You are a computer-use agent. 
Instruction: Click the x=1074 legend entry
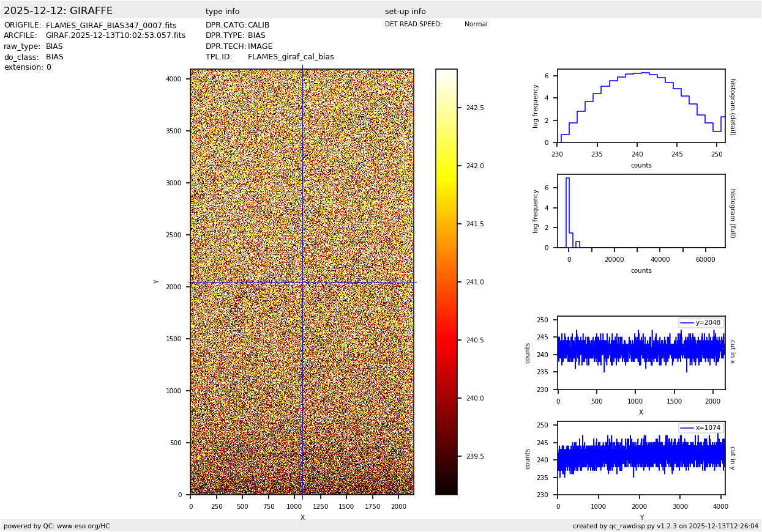tap(701, 428)
